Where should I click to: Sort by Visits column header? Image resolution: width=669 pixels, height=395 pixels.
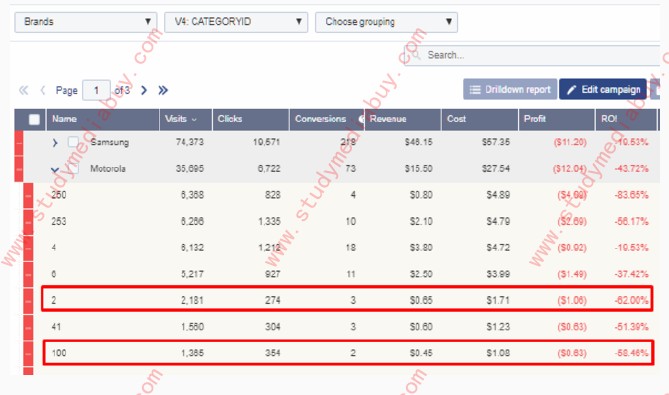(x=186, y=119)
